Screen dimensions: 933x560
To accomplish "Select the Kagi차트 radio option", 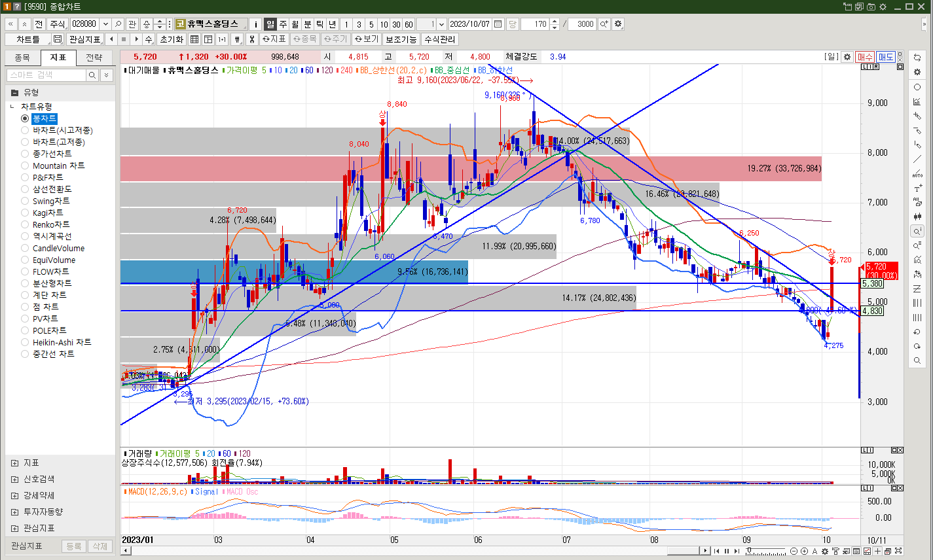I will [25, 213].
